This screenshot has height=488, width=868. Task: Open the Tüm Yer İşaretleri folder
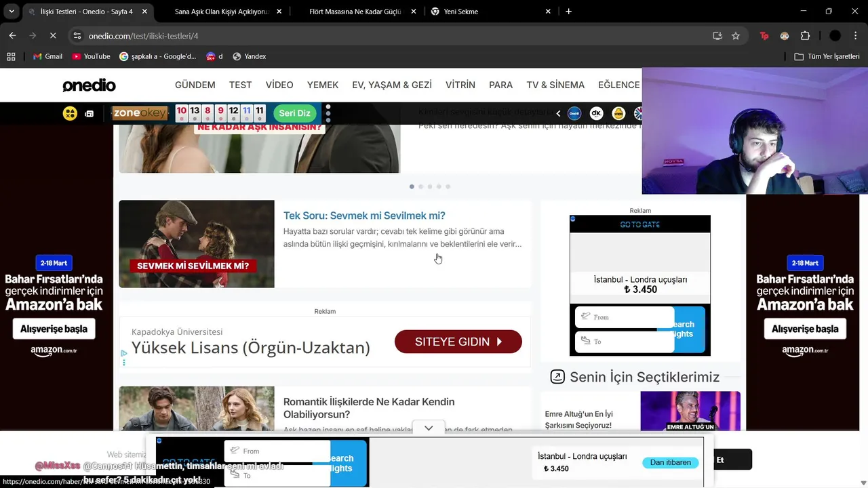[x=827, y=56]
